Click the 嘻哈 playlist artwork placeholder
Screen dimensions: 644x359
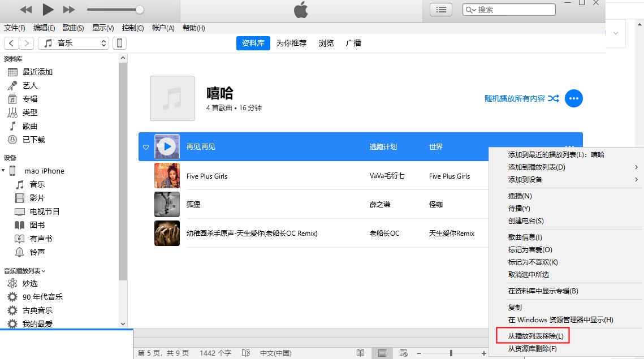tap(172, 98)
